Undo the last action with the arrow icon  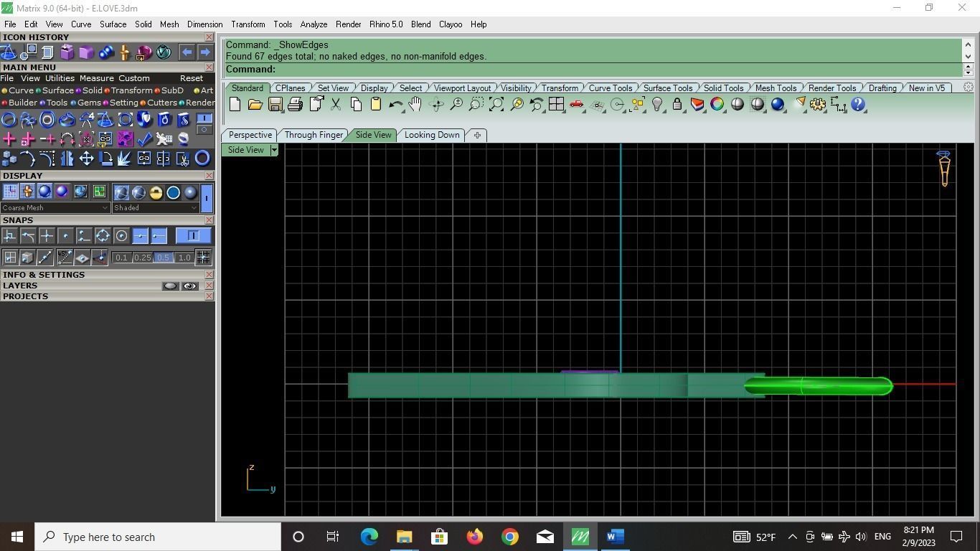click(x=395, y=105)
